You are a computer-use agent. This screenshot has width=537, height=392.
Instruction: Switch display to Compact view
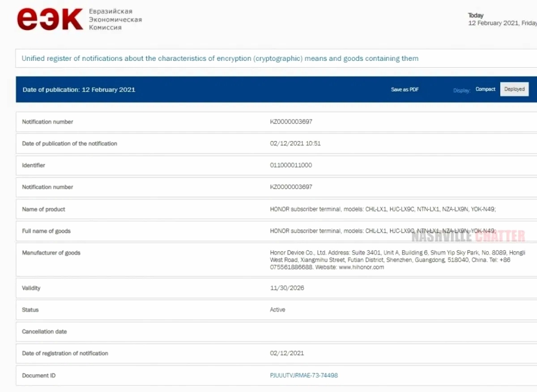[485, 89]
